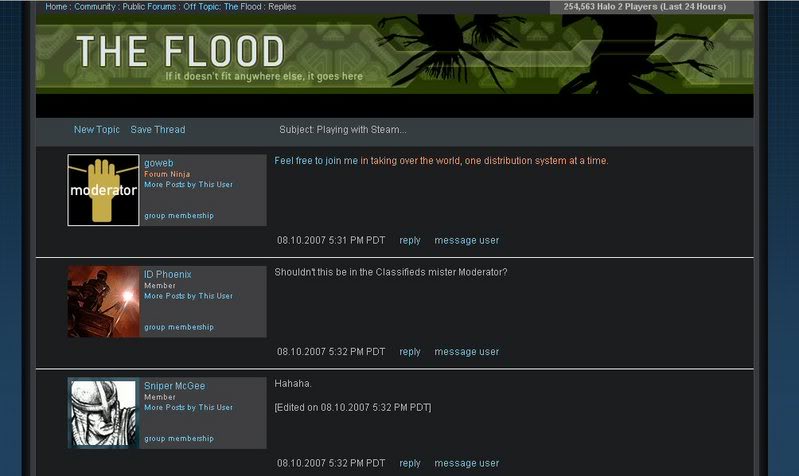View more posts by ID Phoenix
The width and height of the screenshot is (799, 476).
point(189,296)
